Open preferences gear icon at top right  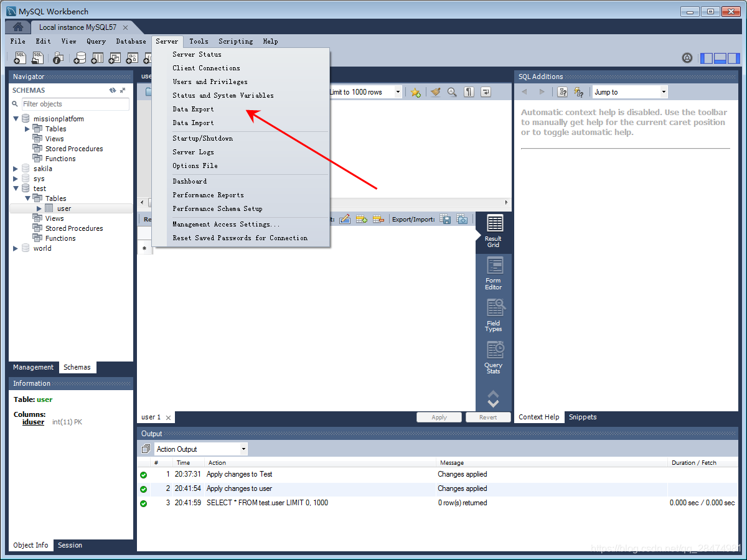pyautogui.click(x=687, y=58)
